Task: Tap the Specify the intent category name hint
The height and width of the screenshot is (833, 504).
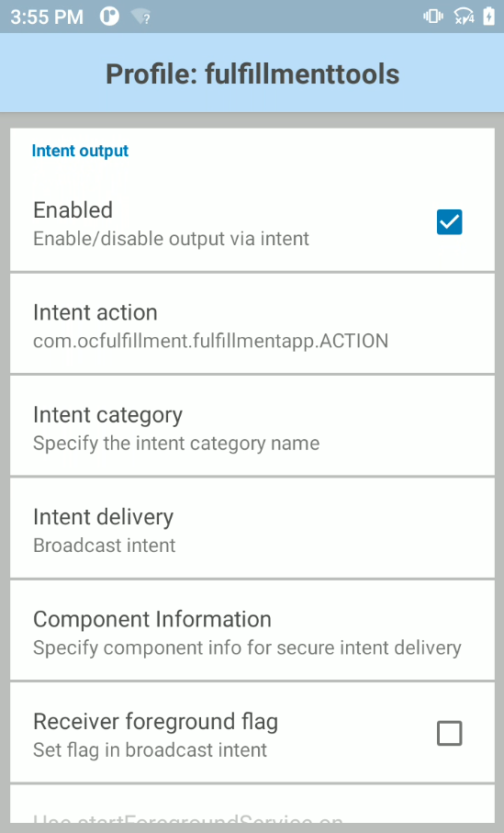Action: click(x=176, y=444)
